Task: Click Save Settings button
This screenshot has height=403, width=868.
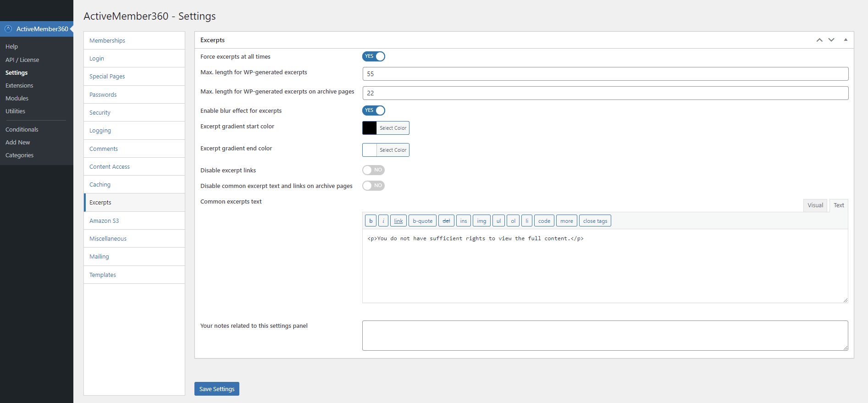Action: click(217, 389)
